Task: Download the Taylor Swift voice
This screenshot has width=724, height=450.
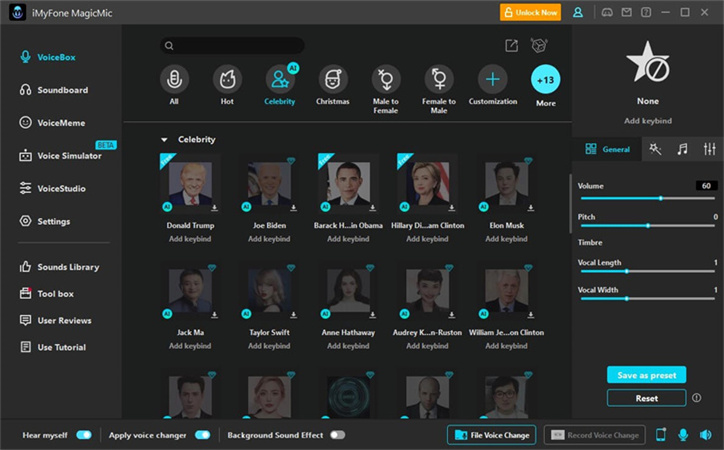Action: coord(293,315)
